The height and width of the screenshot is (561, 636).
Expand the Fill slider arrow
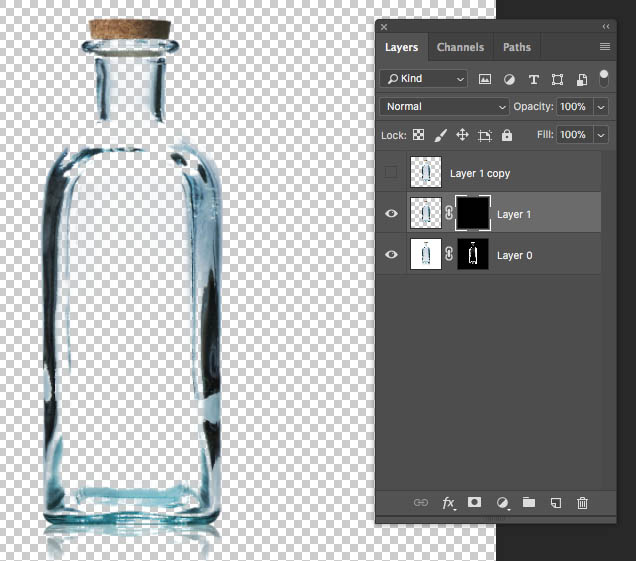click(601, 135)
